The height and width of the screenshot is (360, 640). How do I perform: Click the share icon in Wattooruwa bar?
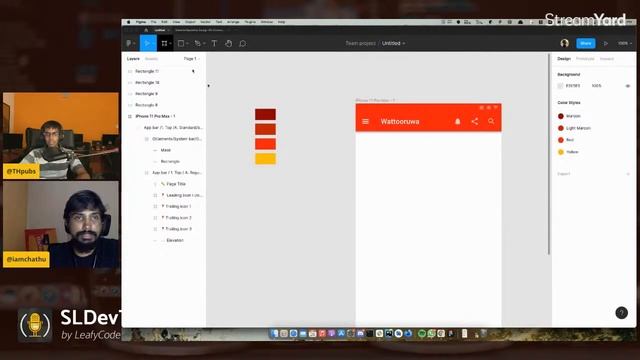tap(474, 121)
